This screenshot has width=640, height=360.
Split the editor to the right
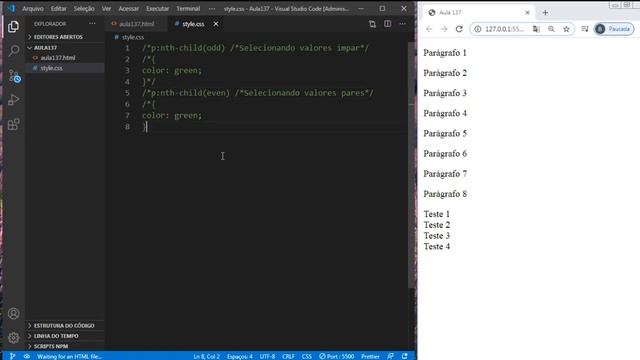click(x=387, y=24)
